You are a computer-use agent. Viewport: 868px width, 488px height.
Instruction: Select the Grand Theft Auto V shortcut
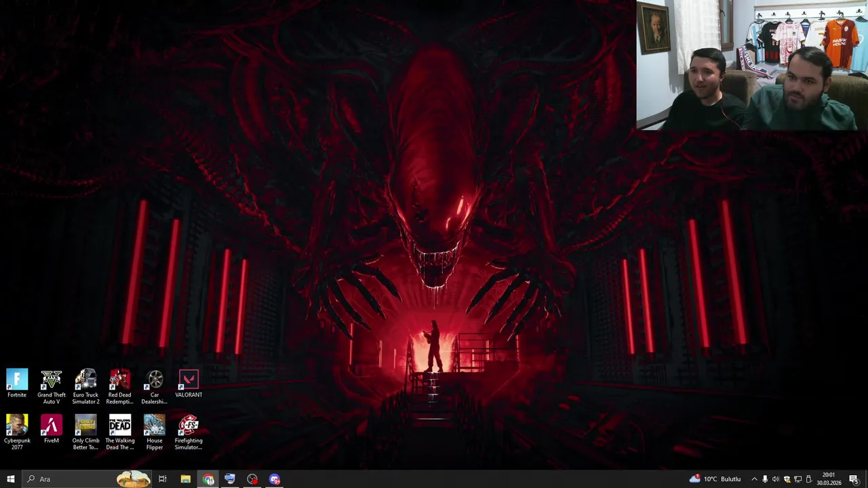[52, 386]
